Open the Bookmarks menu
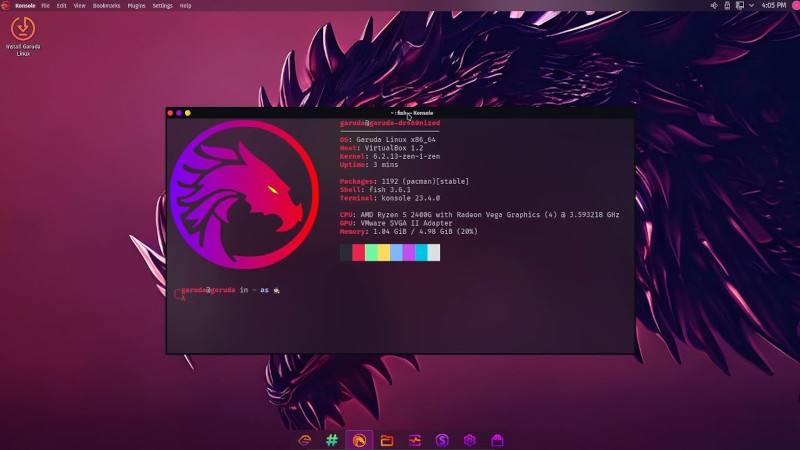This screenshot has height=450, width=800. 106,6
